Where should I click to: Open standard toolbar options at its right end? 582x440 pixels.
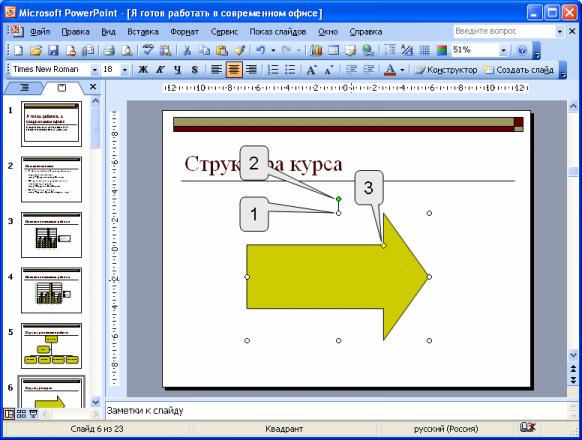pyautogui.click(x=536, y=50)
